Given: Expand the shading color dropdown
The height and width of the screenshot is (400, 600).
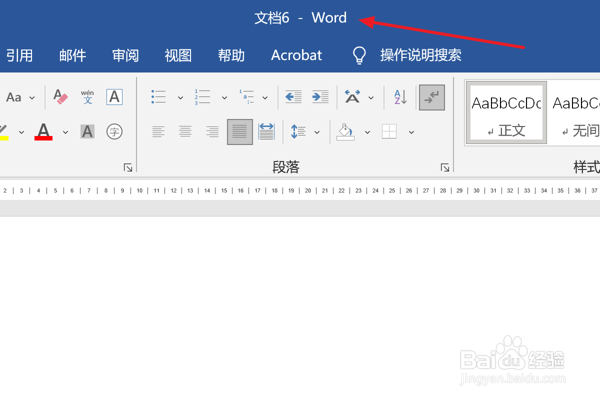Looking at the screenshot, I should tap(367, 132).
